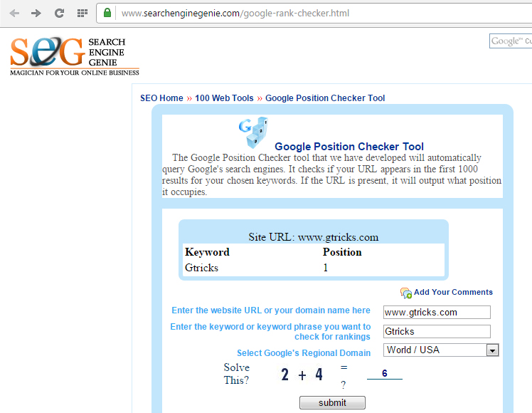Click the Site URL: www.gtricks.com heading
Screen dimensions: 532x413
[x=314, y=236]
